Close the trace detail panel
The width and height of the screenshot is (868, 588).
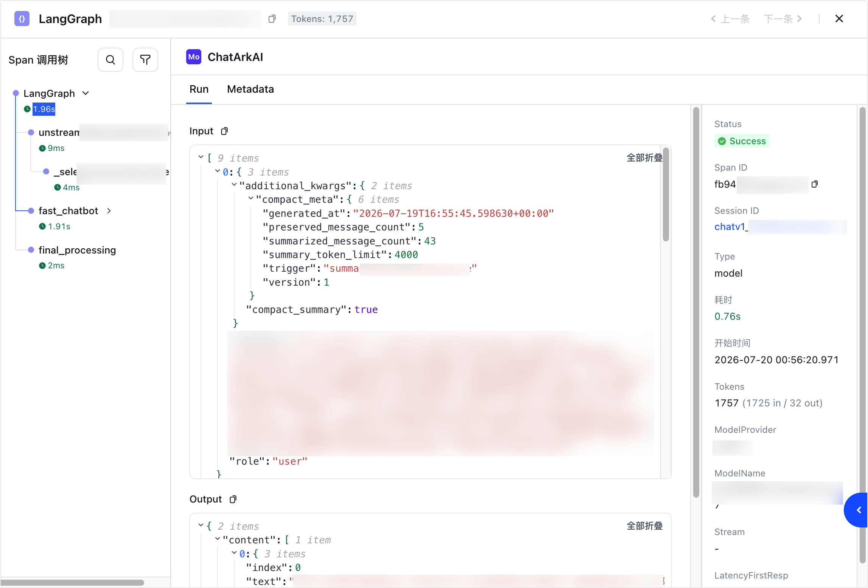point(839,19)
